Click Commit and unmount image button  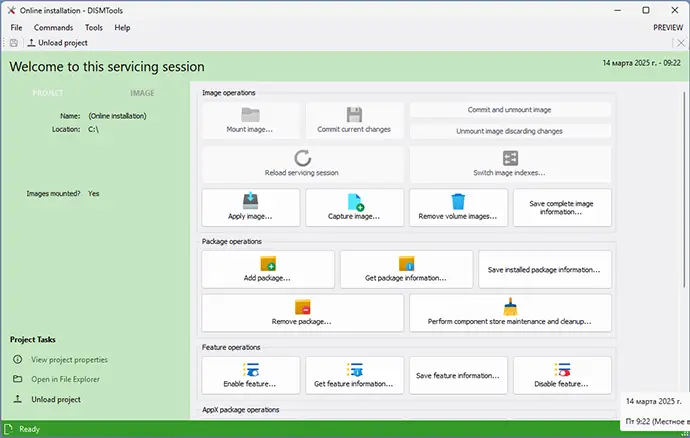pyautogui.click(x=510, y=110)
